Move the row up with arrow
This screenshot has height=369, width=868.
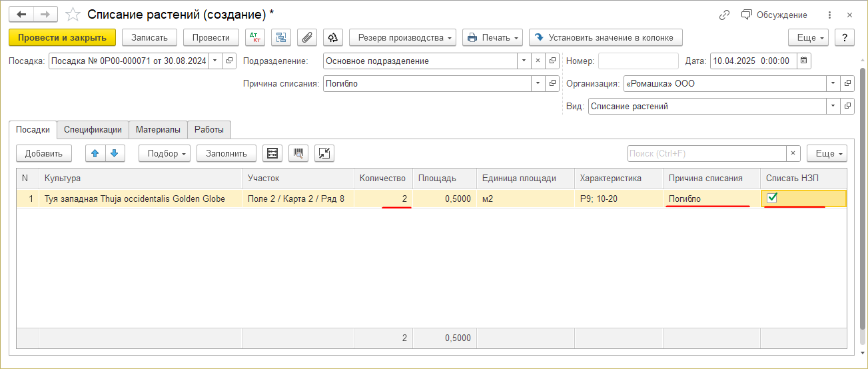(95, 153)
